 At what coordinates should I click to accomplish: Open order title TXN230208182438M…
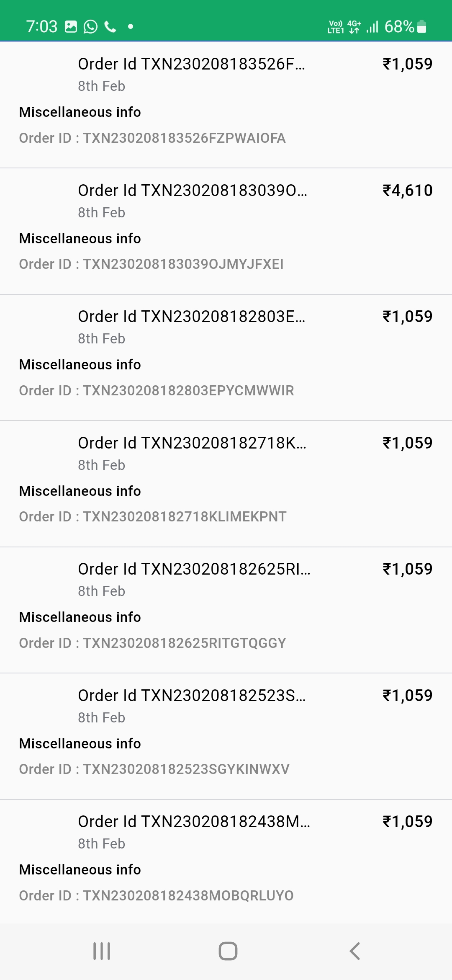[194, 822]
